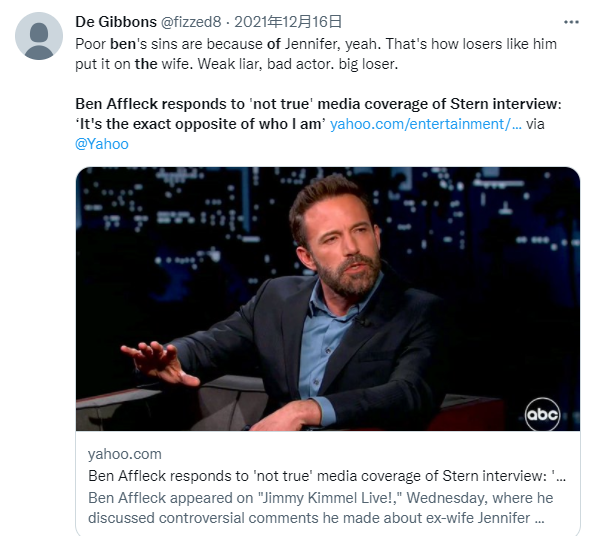Follow the yahoo.com/entertainment/… link
This screenshot has height=536, width=595.
pyautogui.click(x=426, y=124)
